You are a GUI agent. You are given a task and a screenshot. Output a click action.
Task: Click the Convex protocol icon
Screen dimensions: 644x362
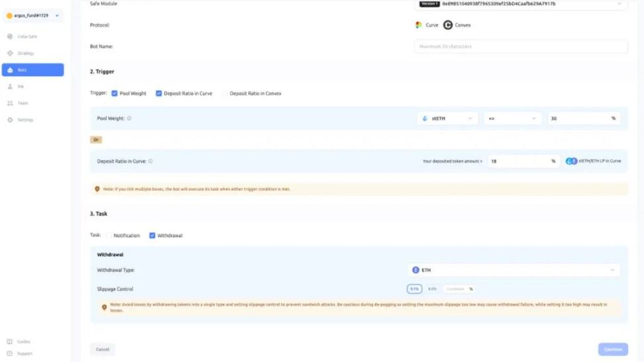pos(448,25)
